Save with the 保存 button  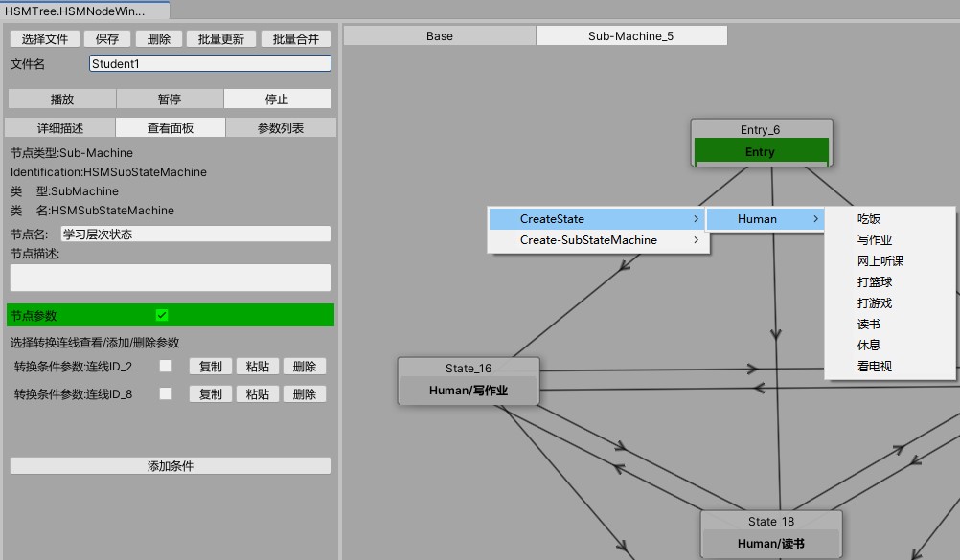pos(107,39)
